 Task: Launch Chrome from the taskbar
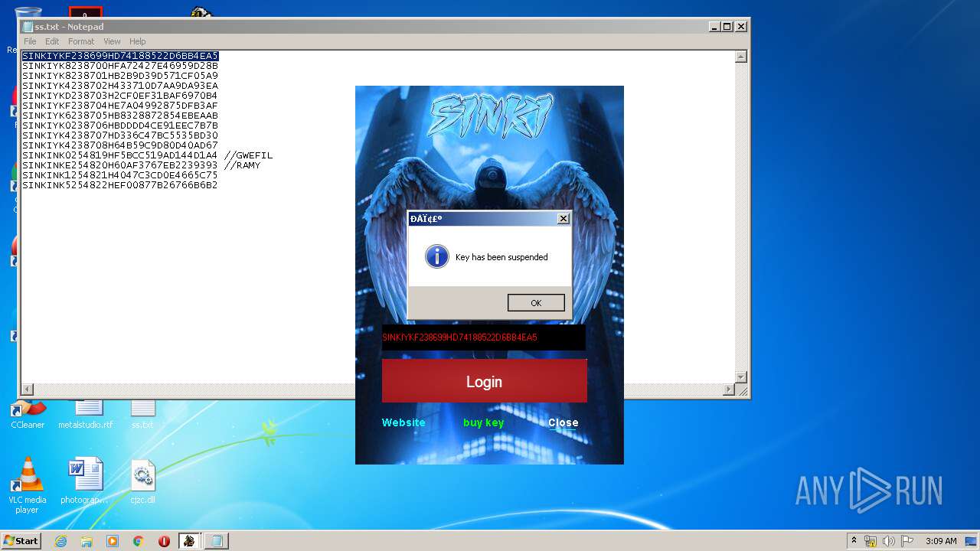(139, 541)
